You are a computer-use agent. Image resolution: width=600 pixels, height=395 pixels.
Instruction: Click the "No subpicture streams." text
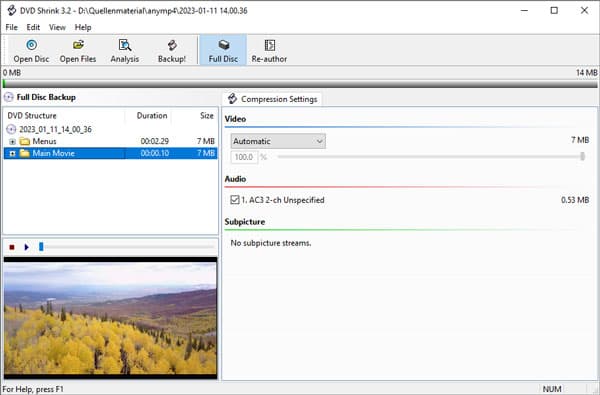point(271,243)
